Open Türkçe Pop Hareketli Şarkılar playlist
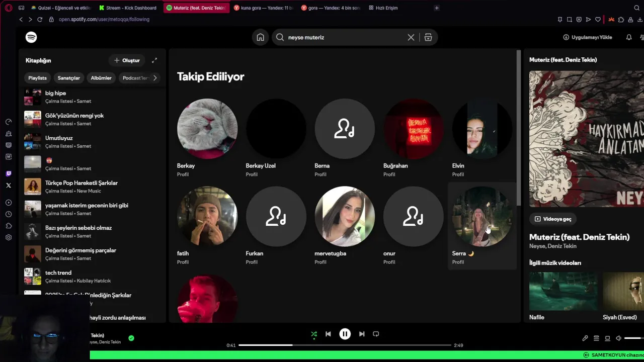Image resolution: width=644 pixels, height=362 pixels. click(93, 187)
